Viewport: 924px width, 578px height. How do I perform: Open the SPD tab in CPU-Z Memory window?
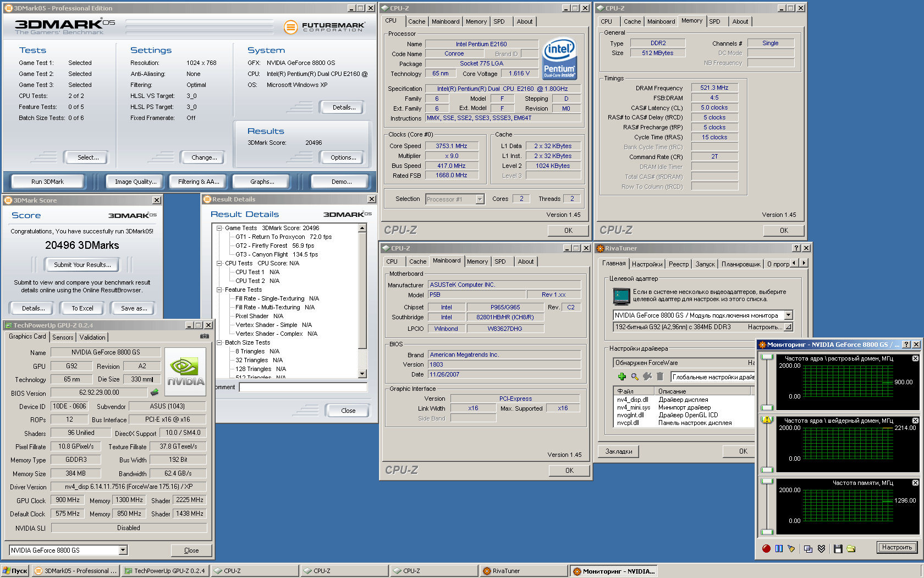click(714, 21)
